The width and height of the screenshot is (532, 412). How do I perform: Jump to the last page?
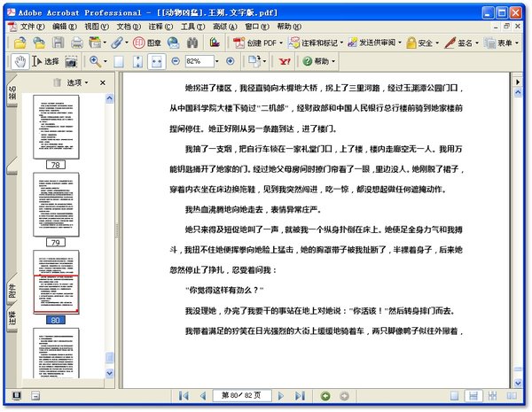300,396
